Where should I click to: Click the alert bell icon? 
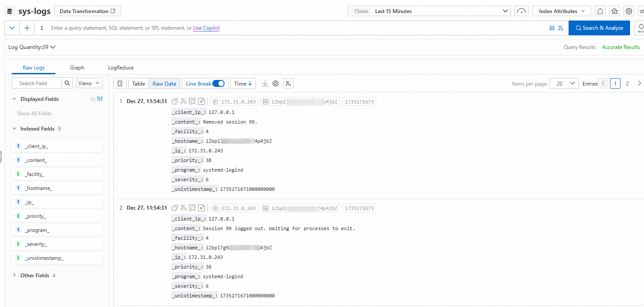pos(600,11)
